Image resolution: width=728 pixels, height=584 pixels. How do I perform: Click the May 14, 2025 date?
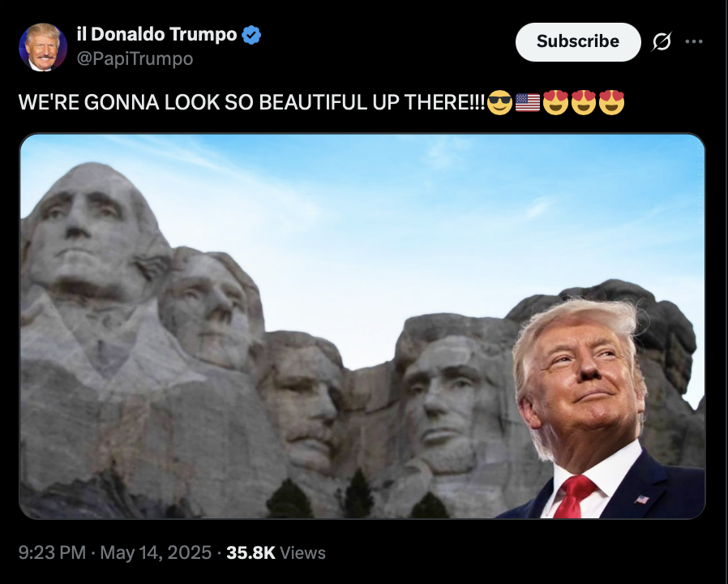(156, 553)
